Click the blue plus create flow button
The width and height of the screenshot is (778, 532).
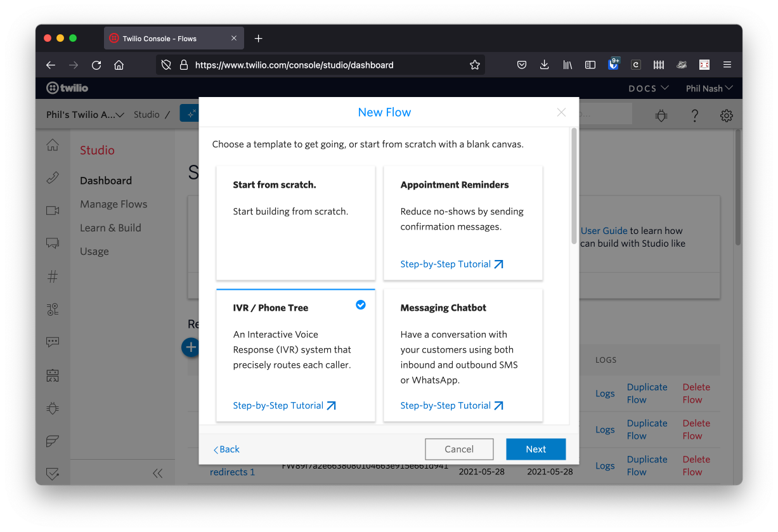(190, 347)
